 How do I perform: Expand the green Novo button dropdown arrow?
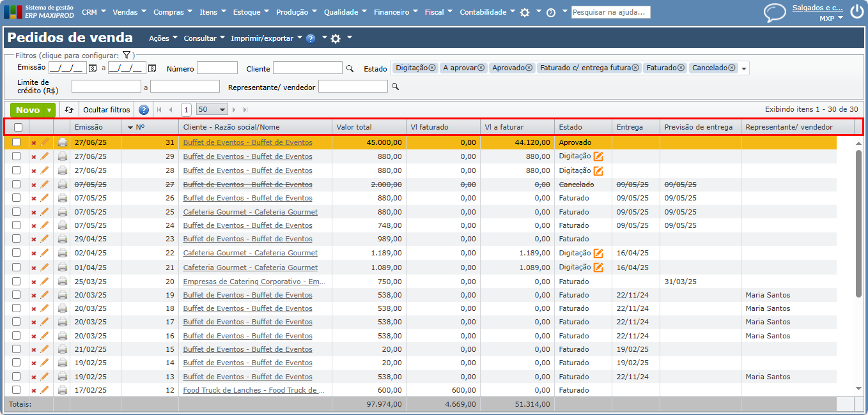click(x=49, y=110)
